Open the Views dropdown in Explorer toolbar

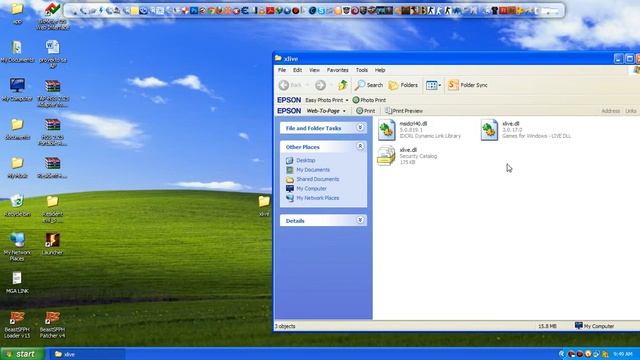(x=433, y=85)
